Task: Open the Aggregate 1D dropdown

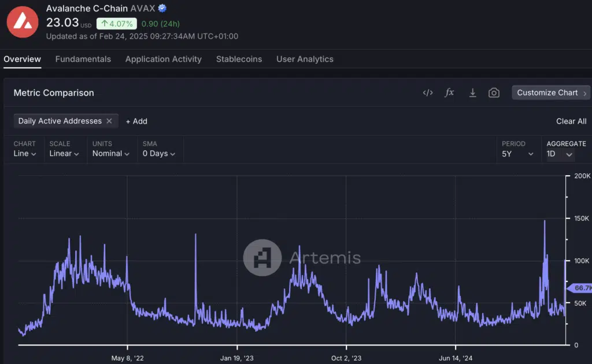Action: (561, 154)
